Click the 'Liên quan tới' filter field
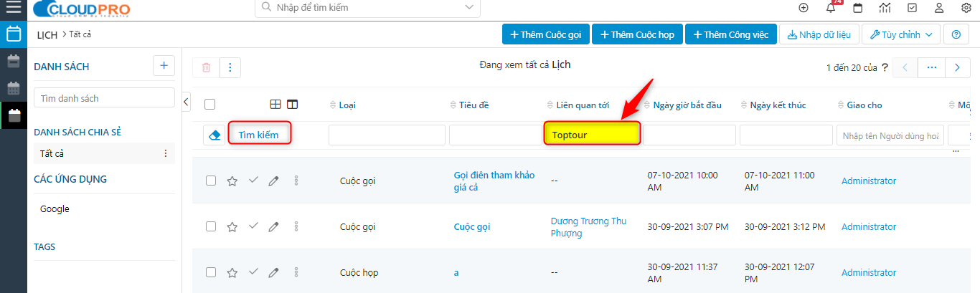The height and width of the screenshot is (293, 980). click(x=592, y=135)
